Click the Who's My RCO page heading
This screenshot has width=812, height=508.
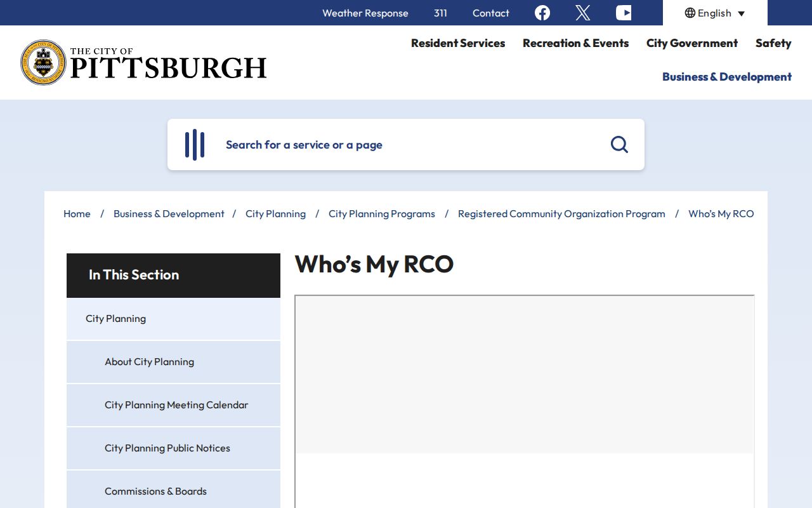pyautogui.click(x=374, y=264)
